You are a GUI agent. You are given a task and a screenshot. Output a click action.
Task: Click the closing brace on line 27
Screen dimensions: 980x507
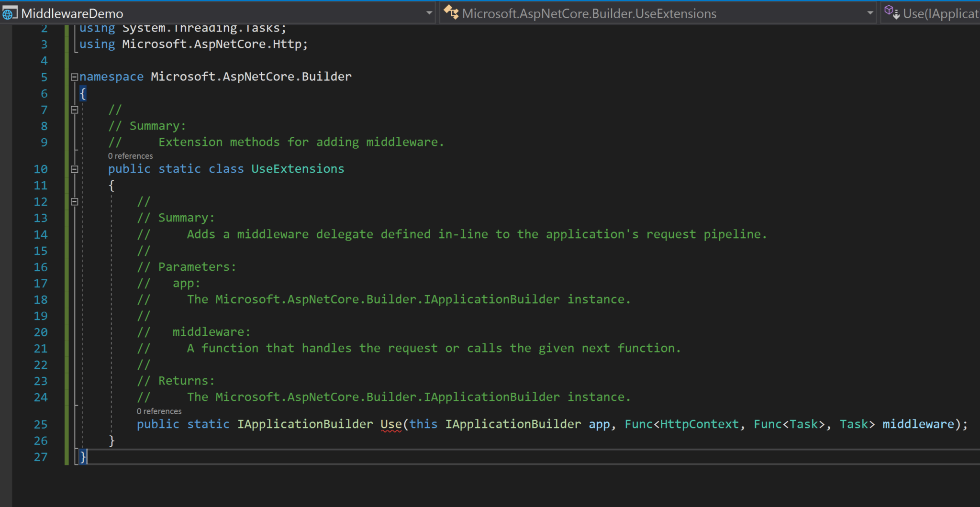(x=82, y=457)
